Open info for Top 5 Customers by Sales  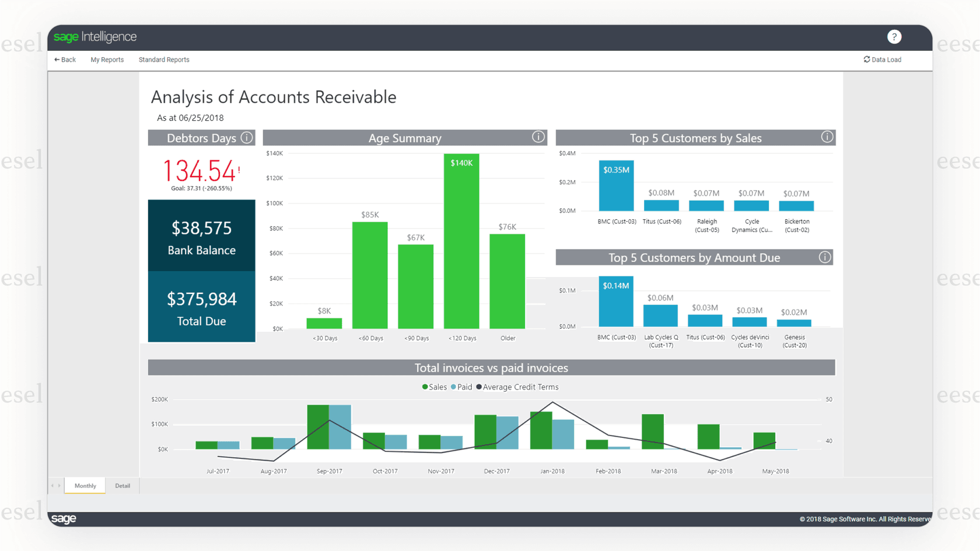827,137
